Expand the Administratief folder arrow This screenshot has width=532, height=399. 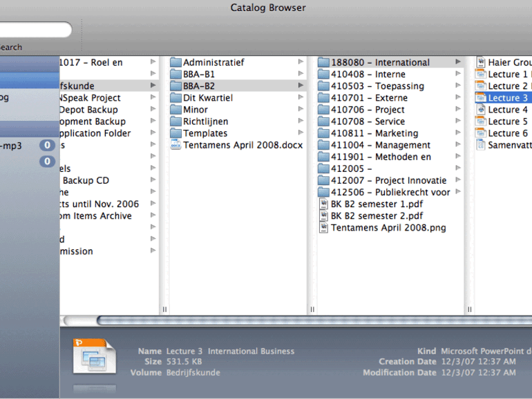pyautogui.click(x=301, y=61)
